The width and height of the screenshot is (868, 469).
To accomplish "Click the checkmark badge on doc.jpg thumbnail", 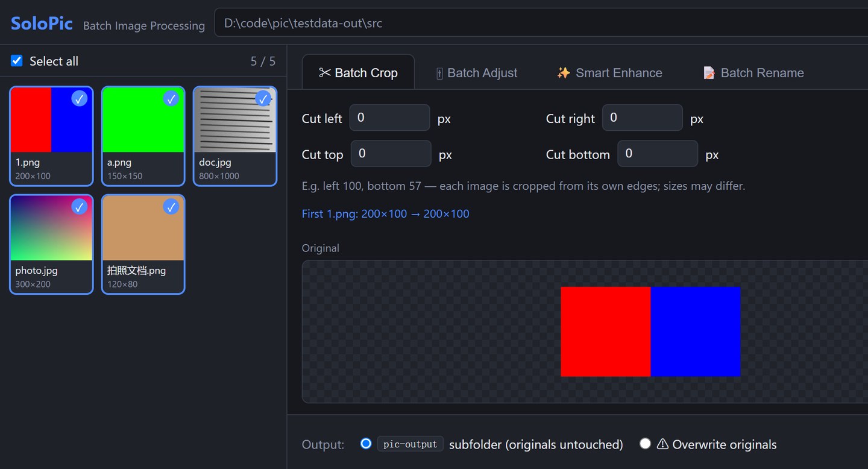I will pyautogui.click(x=263, y=98).
